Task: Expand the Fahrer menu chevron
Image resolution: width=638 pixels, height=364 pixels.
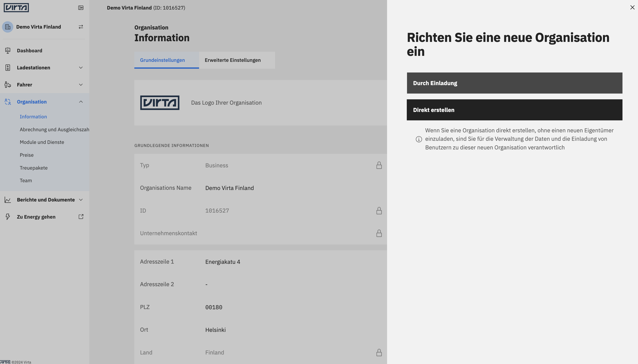Action: point(81,85)
